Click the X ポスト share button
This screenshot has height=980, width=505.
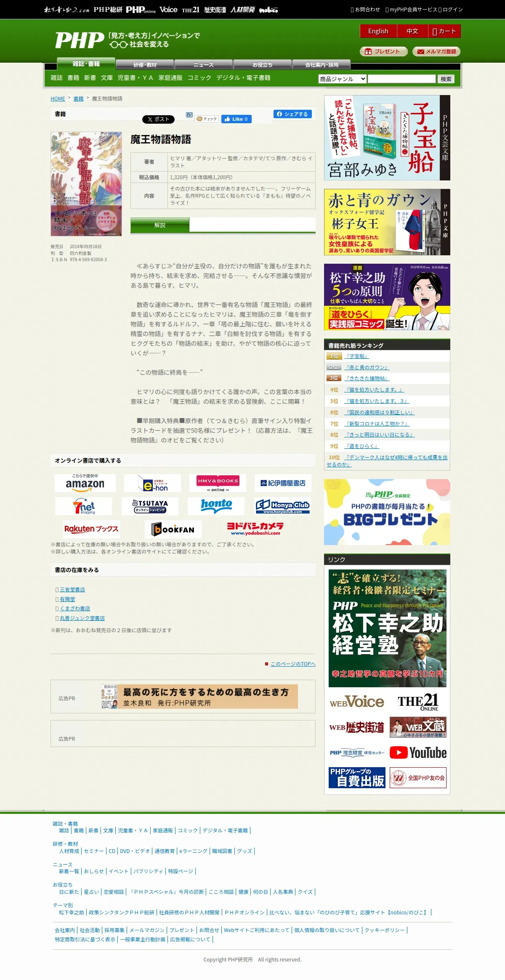click(158, 119)
